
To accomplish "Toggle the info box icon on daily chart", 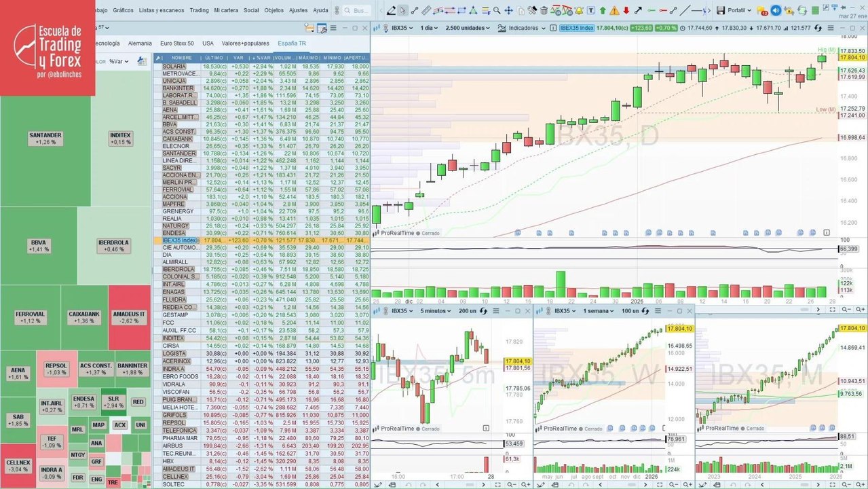I will tap(553, 28).
